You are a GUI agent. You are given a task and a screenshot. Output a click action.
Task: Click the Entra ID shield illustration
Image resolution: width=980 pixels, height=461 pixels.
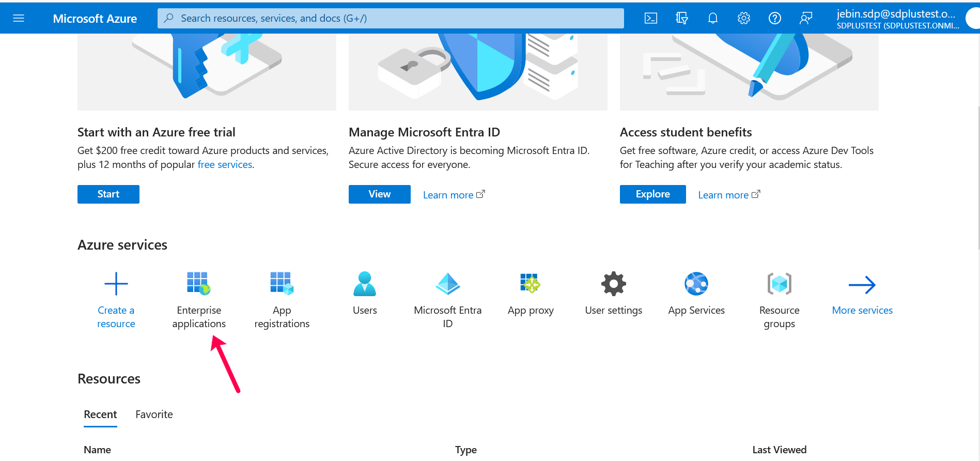coord(478,72)
